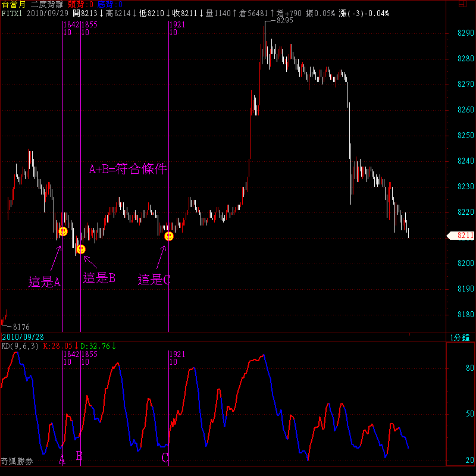Screen dimensions: 476x476
Task: Click the yellow smiley marker at point C
Action: click(169, 236)
